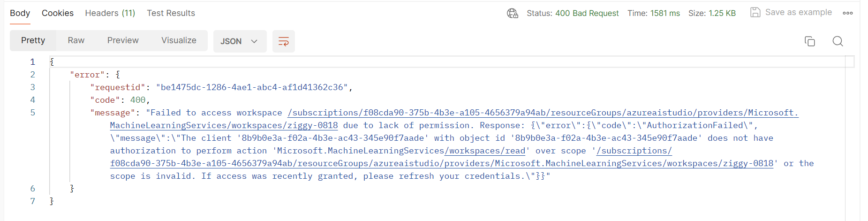The height and width of the screenshot is (221, 868).
Task: Open search in response body
Action: tap(838, 41)
